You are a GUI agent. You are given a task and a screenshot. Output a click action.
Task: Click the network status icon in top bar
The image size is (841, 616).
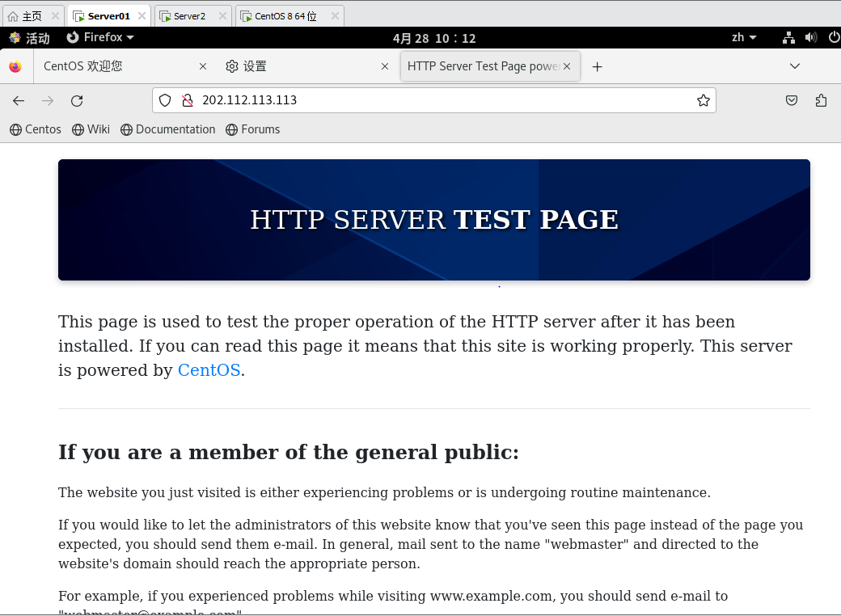788,37
